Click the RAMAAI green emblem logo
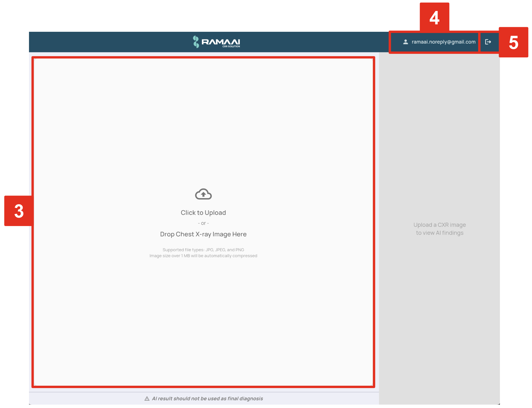 pos(196,42)
